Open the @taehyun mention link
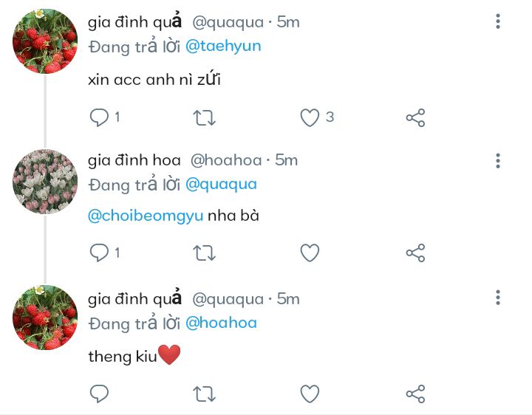Image resolution: width=532 pixels, height=415 pixels. (x=223, y=47)
